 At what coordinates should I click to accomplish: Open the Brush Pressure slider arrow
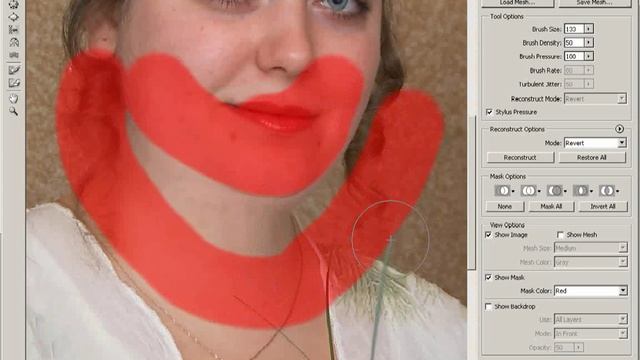(589, 56)
